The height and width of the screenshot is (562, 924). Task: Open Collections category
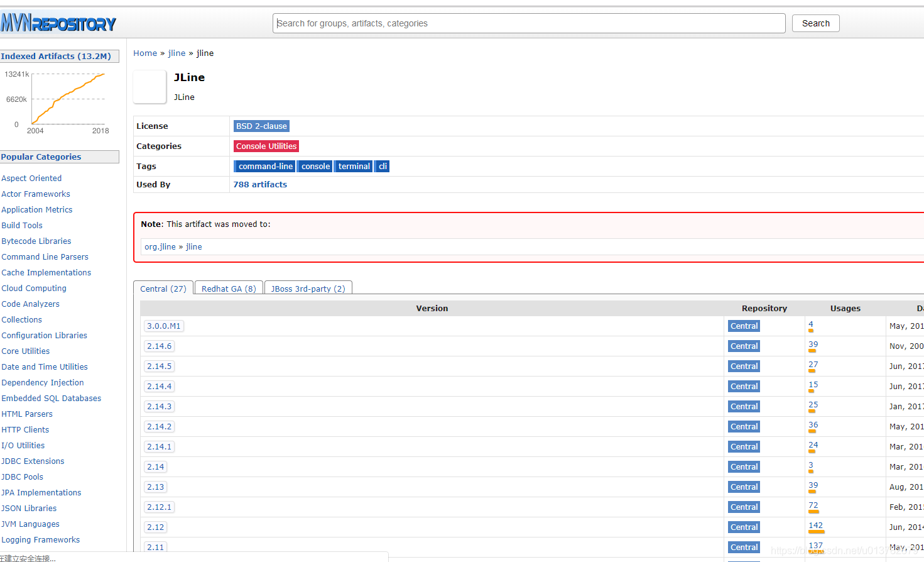(x=21, y=320)
